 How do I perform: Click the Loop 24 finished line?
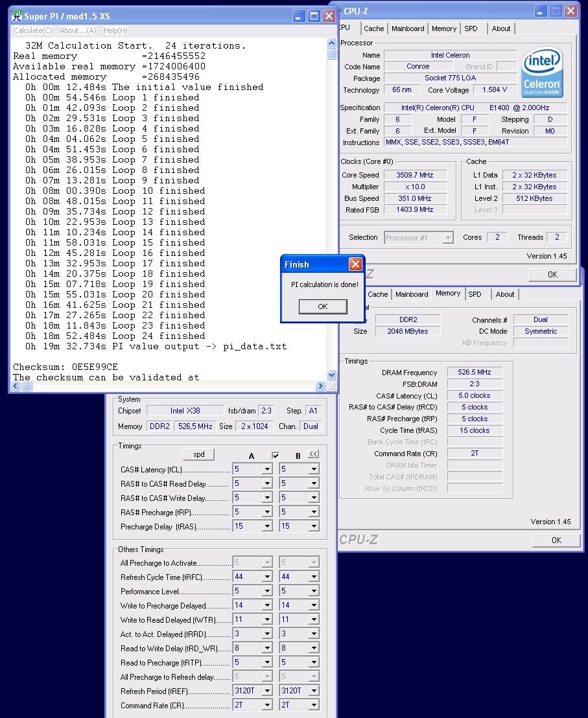coord(115,336)
